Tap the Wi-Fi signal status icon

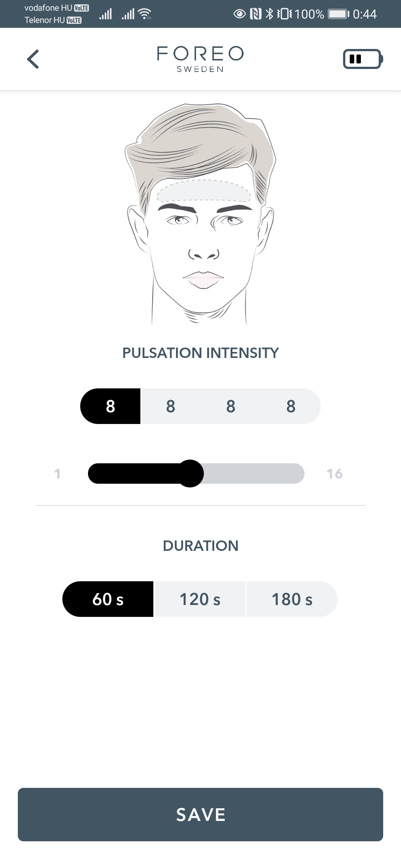[x=144, y=14]
